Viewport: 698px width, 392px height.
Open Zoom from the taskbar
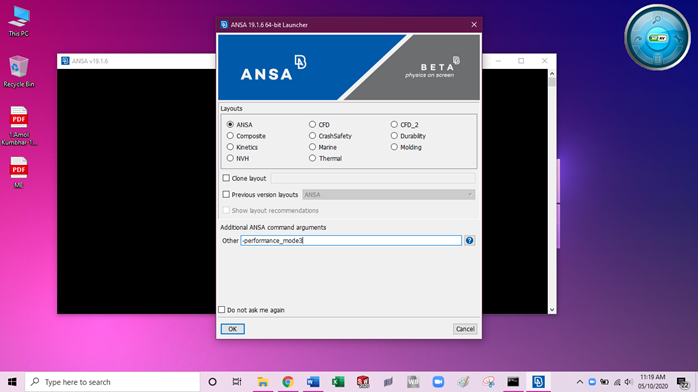point(438,382)
